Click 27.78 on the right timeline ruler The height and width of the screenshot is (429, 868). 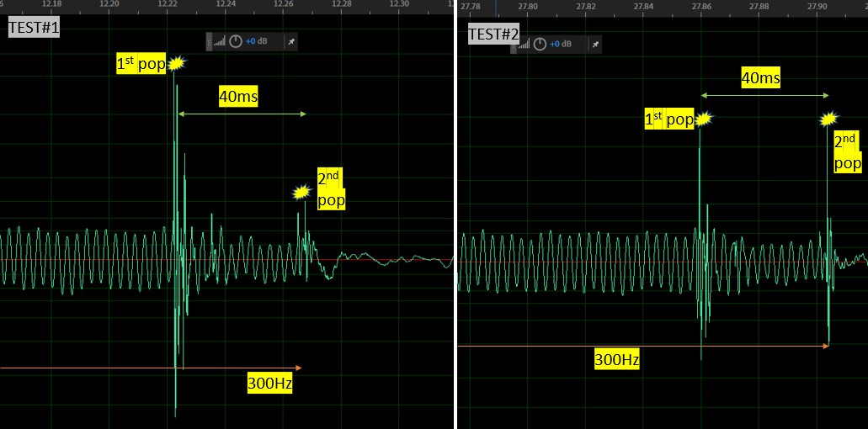(x=470, y=6)
